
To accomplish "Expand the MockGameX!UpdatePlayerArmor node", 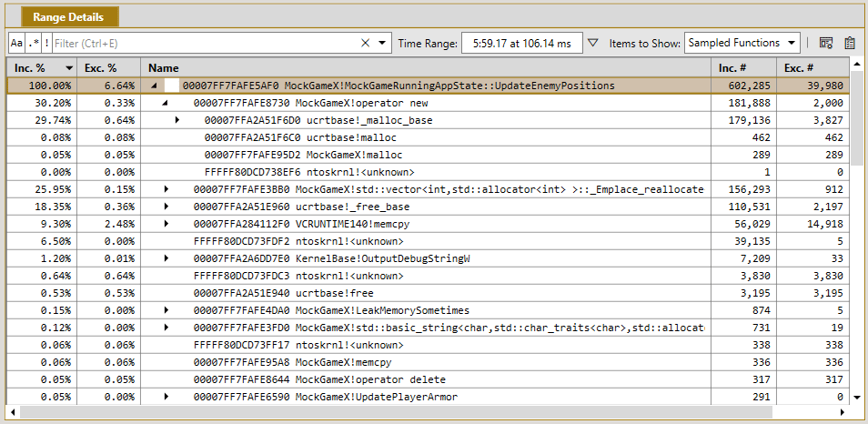I will (x=167, y=397).
